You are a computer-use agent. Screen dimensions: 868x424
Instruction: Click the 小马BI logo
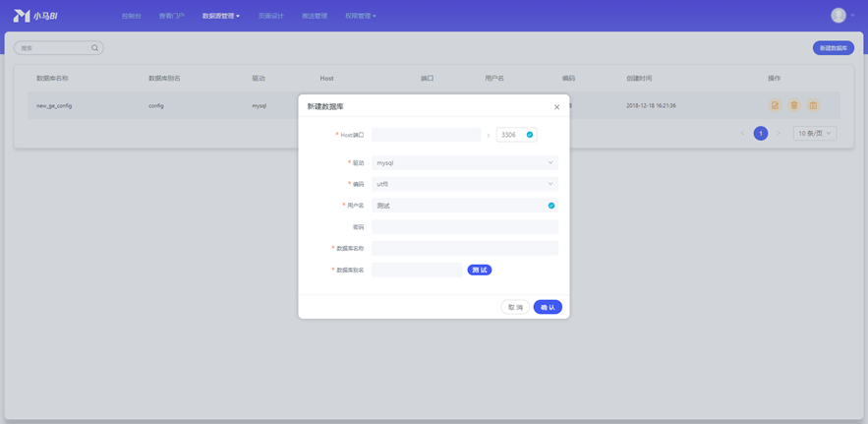35,16
